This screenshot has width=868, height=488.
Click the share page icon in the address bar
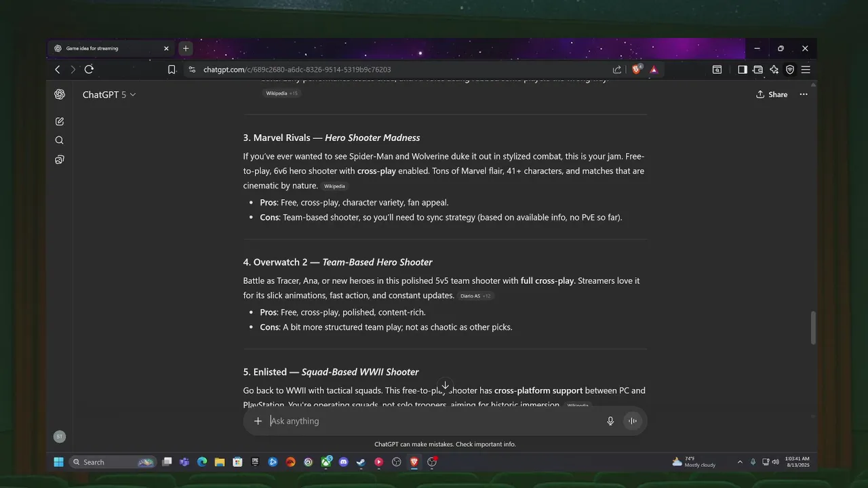point(617,69)
